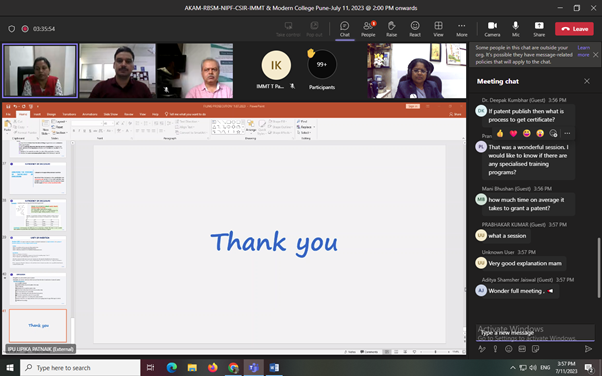
Task: Open Microsoft Teams from the taskbar
Action: (x=253, y=368)
